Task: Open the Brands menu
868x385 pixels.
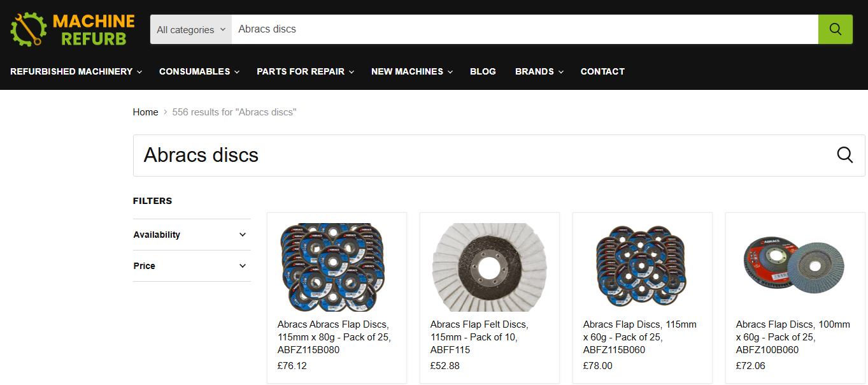Action: 535,71
